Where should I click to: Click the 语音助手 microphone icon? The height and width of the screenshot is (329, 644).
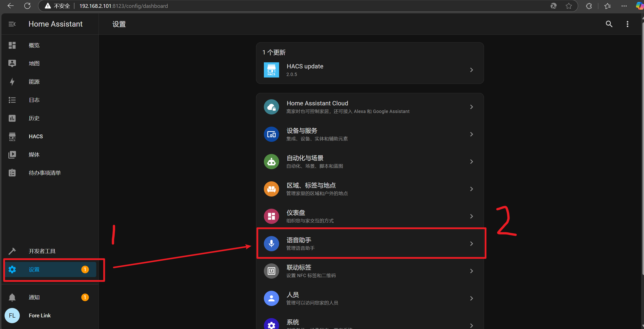click(x=271, y=244)
